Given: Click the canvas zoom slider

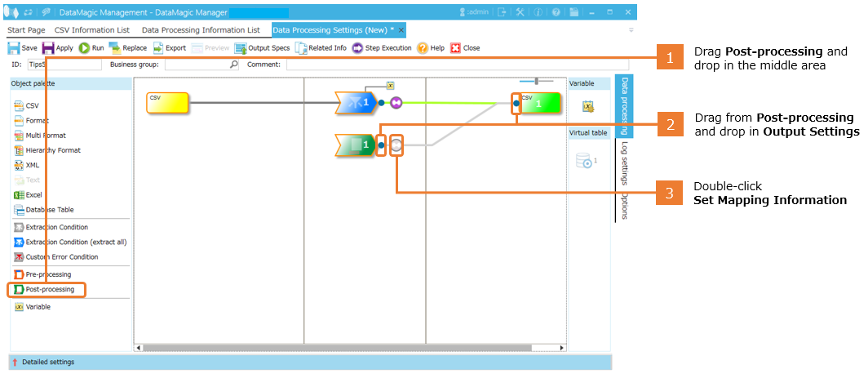Looking at the screenshot, I should [536, 81].
